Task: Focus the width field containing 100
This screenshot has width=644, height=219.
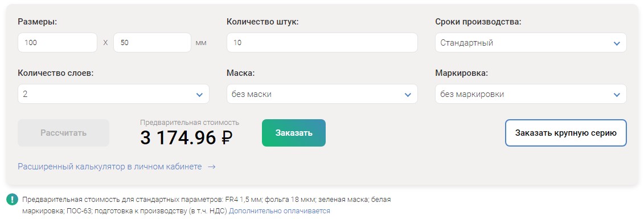Action: point(58,42)
